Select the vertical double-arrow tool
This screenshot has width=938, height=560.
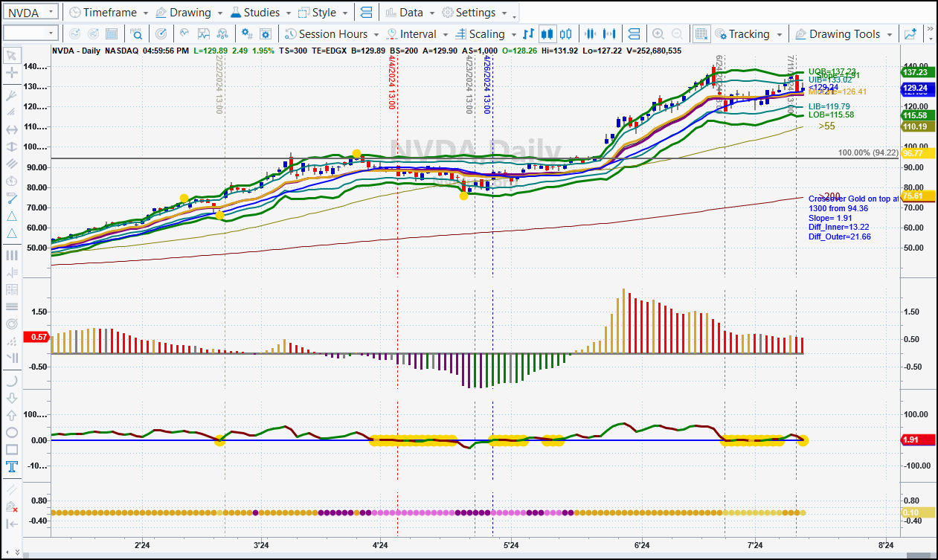point(12,147)
